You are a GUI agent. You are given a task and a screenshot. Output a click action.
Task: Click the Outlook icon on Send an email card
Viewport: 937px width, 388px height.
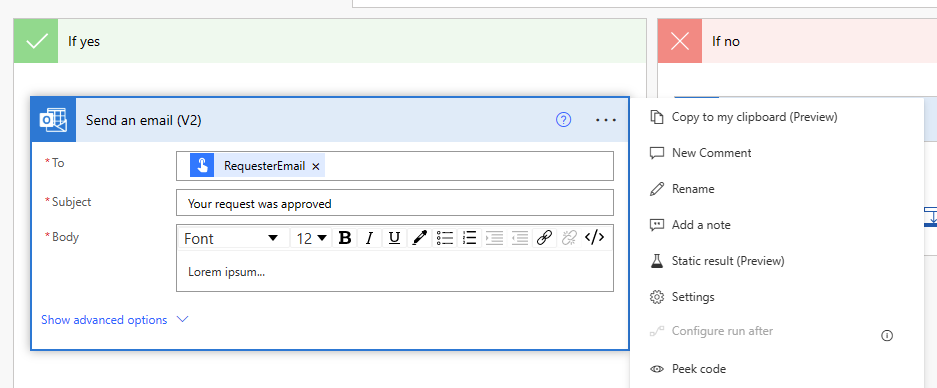pos(54,120)
